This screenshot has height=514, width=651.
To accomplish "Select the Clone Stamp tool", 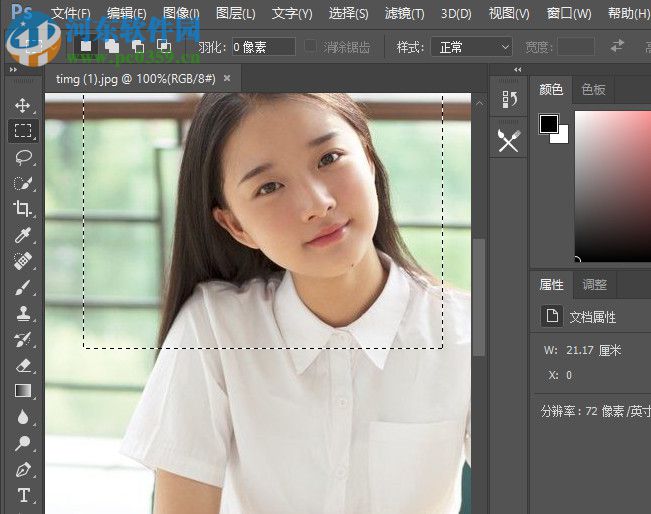I will (23, 313).
